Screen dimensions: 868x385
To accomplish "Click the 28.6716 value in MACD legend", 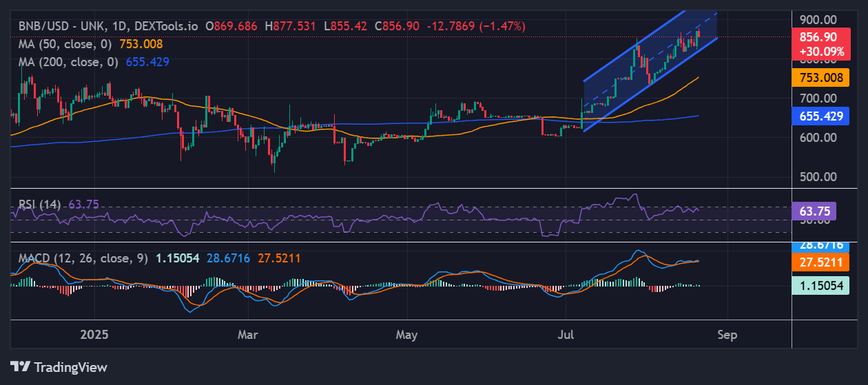I will (x=229, y=258).
